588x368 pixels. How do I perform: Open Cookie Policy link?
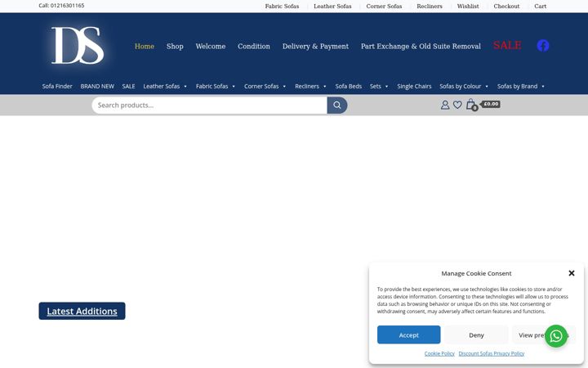click(439, 353)
